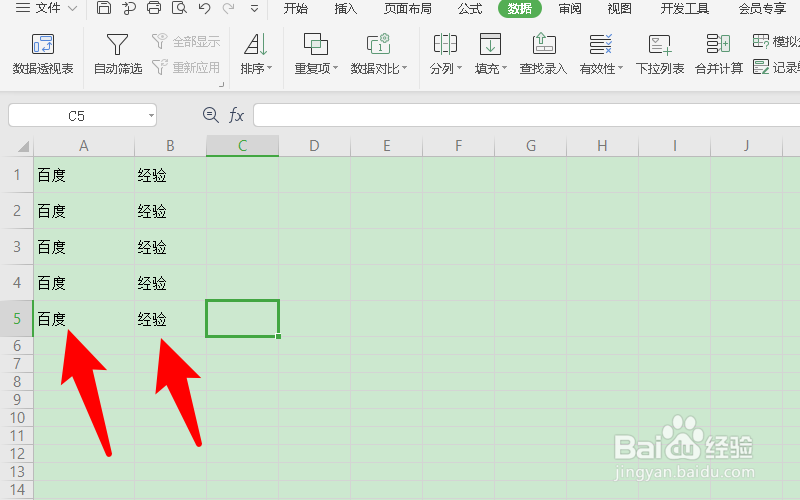Click the 填充 fill icon
The width and height of the screenshot is (800, 500).
490,44
